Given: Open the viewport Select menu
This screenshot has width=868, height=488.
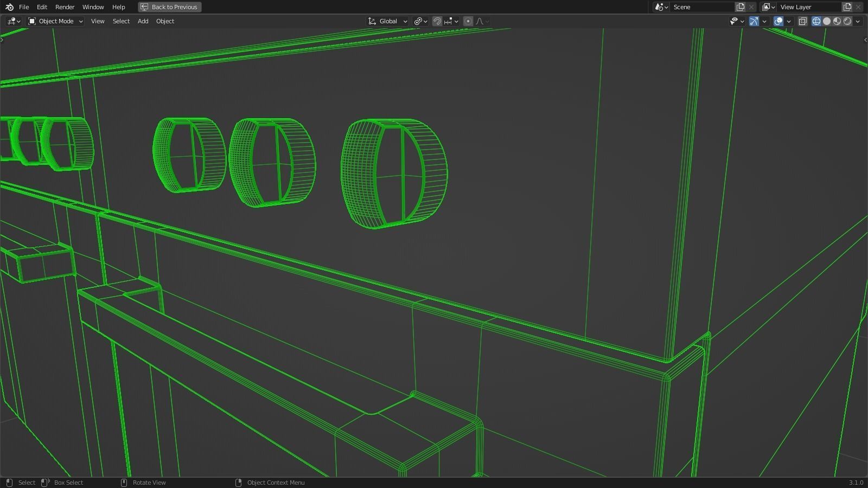Looking at the screenshot, I should click(121, 21).
